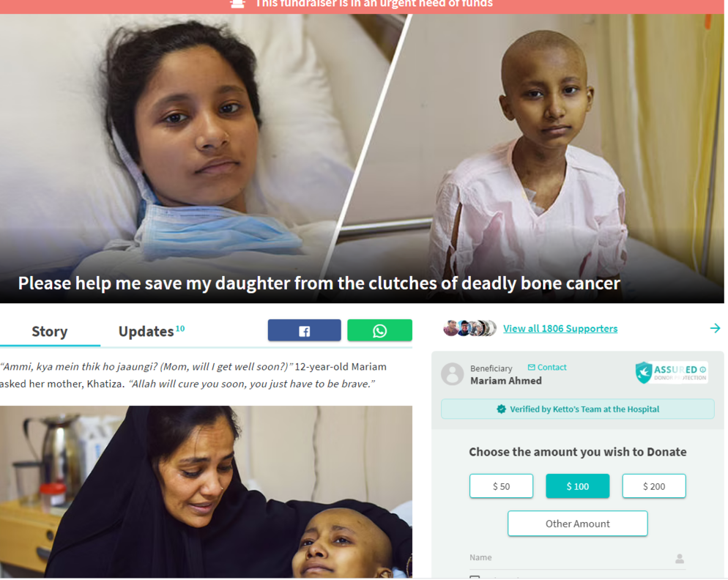
Task: Click the beneficiary profile avatar icon
Action: click(x=452, y=373)
